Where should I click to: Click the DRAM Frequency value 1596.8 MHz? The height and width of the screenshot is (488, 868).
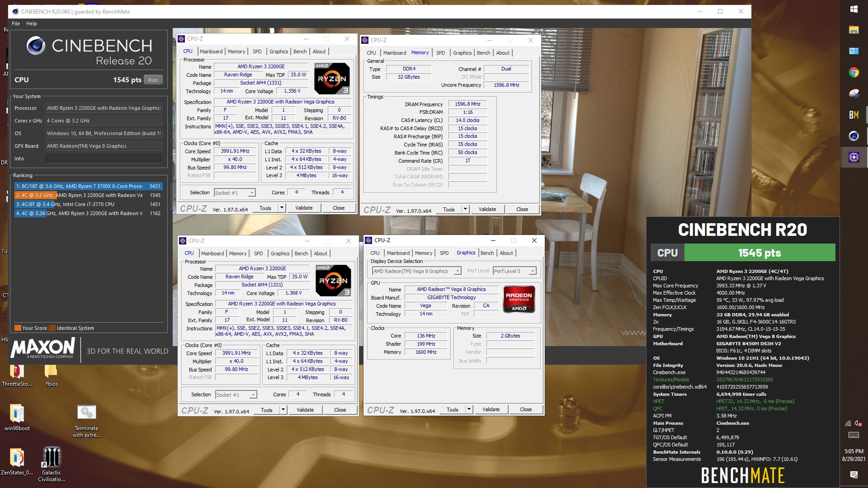467,104
